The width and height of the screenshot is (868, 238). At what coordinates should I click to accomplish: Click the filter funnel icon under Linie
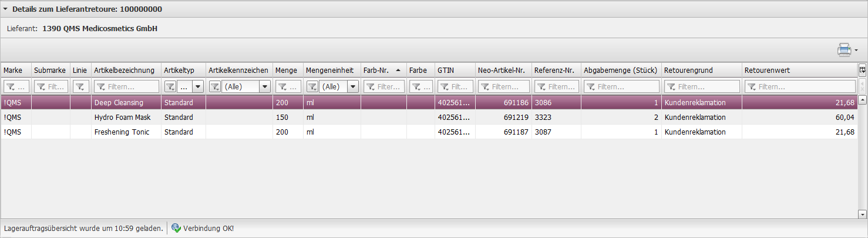(x=79, y=86)
